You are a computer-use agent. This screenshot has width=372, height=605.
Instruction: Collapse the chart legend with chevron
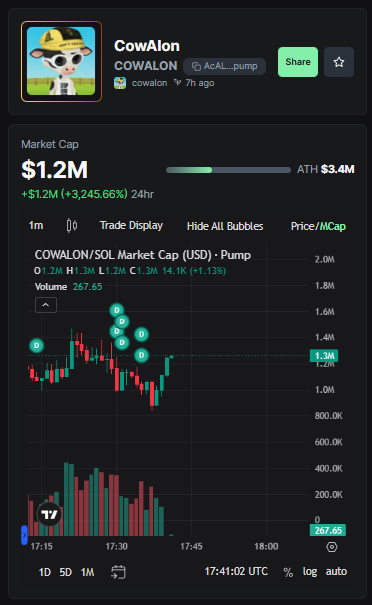click(x=46, y=305)
